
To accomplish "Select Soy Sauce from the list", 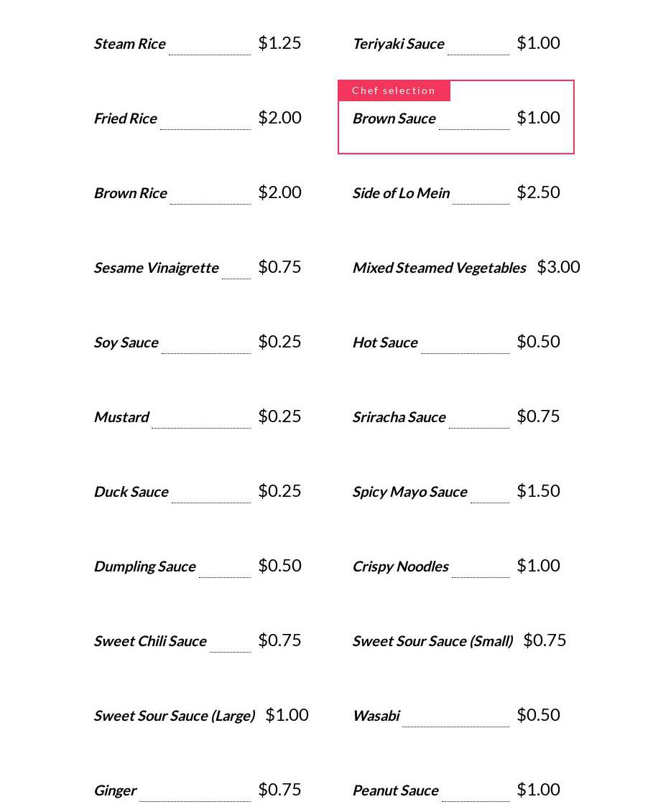I will 126,342.
